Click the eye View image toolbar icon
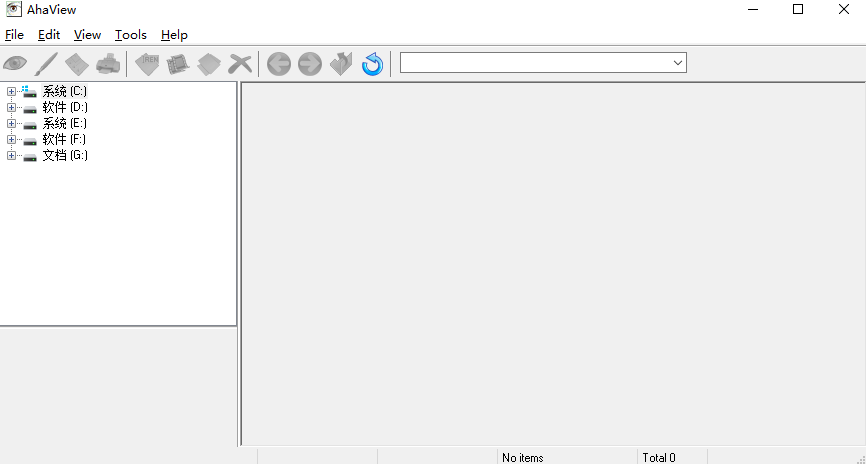Viewport: 866px width, 464px height. [15, 64]
